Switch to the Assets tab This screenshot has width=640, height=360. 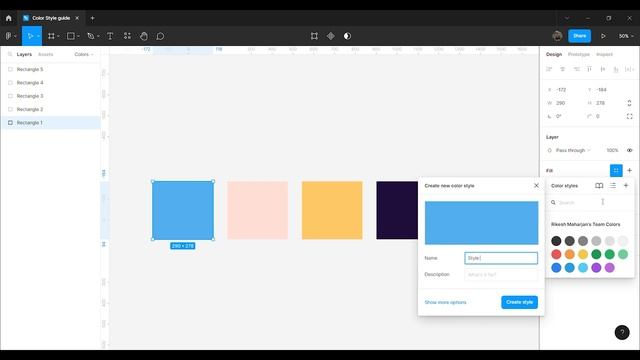point(45,54)
